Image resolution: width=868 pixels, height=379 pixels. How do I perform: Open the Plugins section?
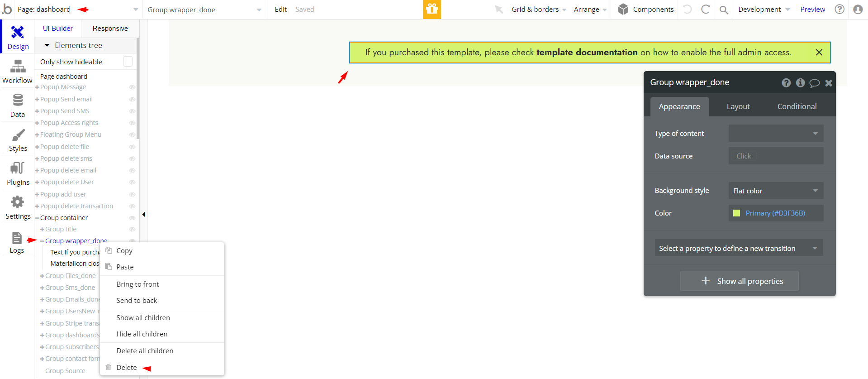click(18, 173)
